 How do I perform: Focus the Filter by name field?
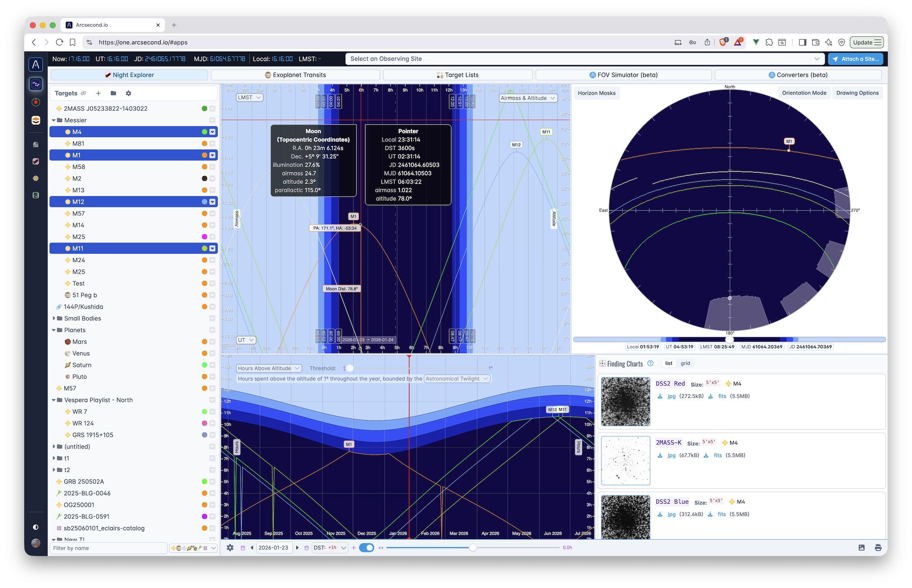pyautogui.click(x=109, y=548)
